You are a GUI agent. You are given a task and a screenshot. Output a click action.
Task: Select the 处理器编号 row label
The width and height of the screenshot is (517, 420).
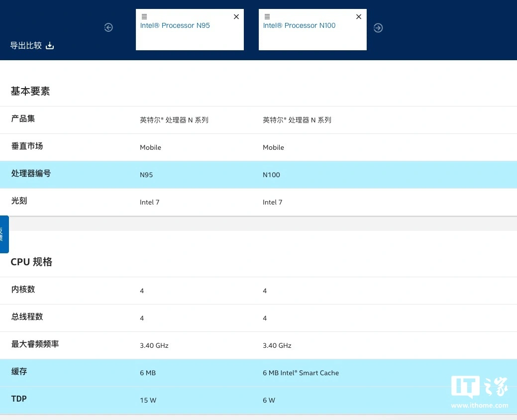pos(31,174)
